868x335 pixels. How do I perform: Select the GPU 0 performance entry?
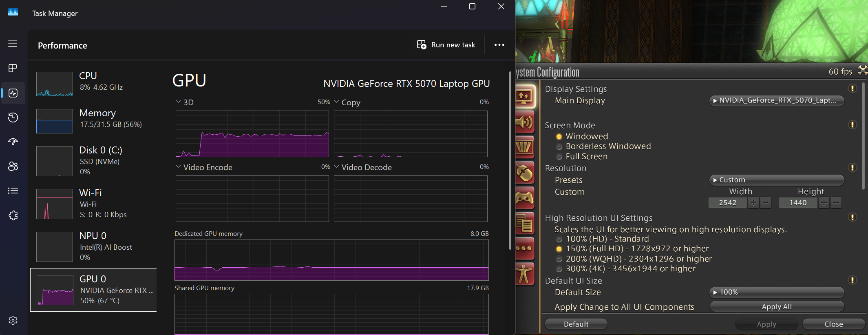pos(94,290)
